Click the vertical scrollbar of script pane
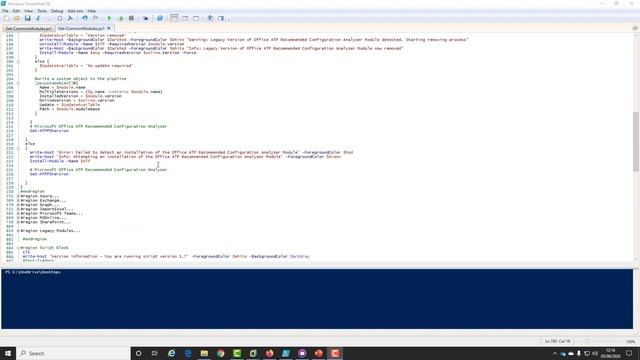 pos(636,141)
